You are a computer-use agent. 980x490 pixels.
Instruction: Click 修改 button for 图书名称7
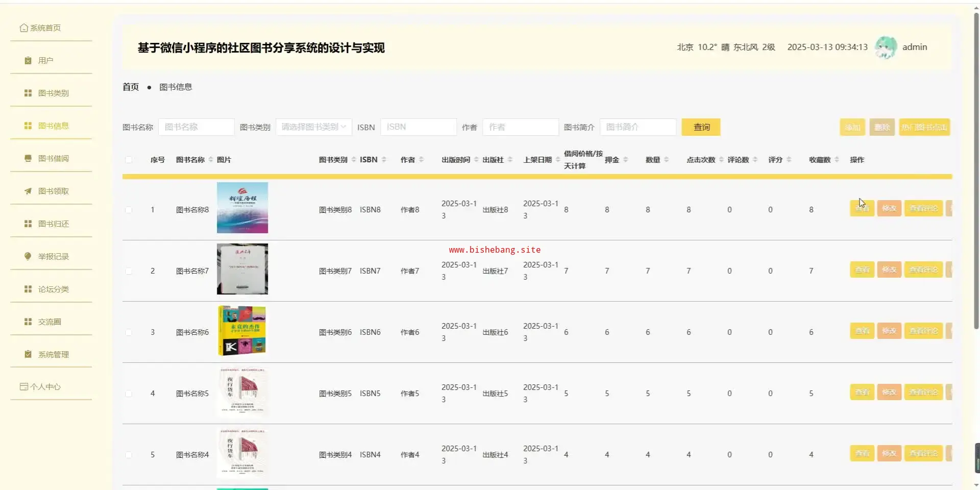click(889, 269)
